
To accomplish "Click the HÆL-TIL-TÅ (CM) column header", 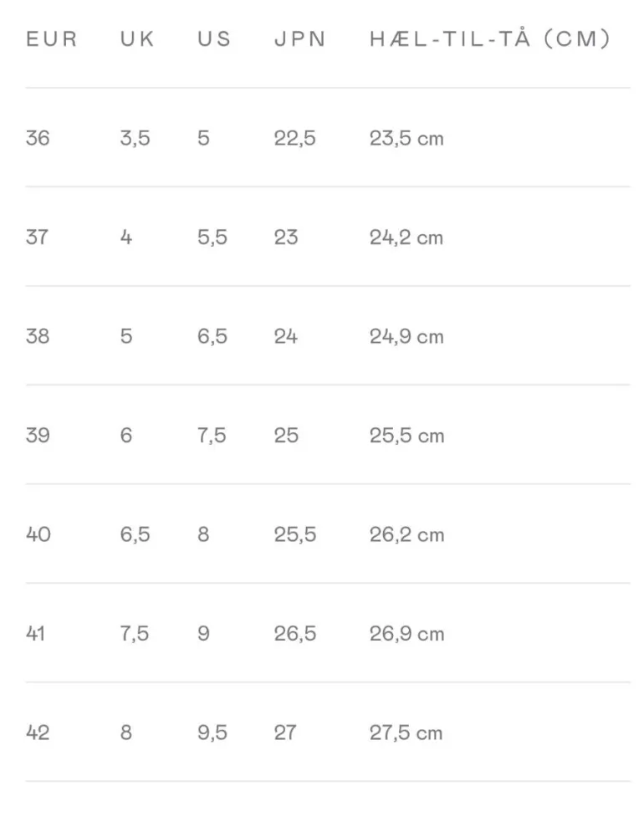I will (x=490, y=39).
